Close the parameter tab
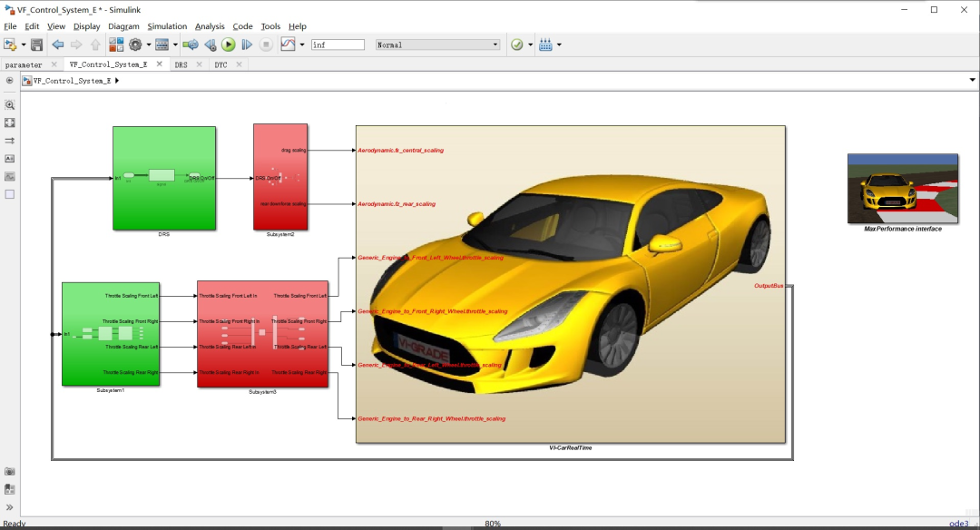980x530 pixels. tap(54, 64)
